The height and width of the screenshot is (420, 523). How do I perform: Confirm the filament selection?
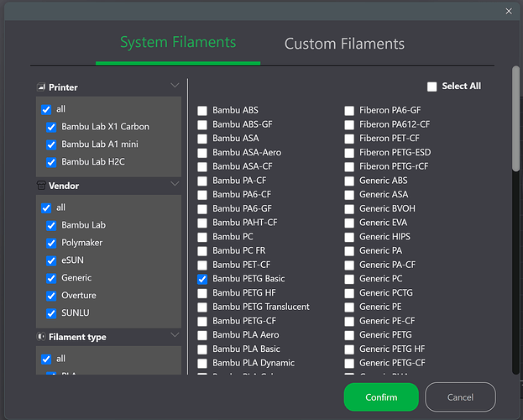tap(381, 397)
